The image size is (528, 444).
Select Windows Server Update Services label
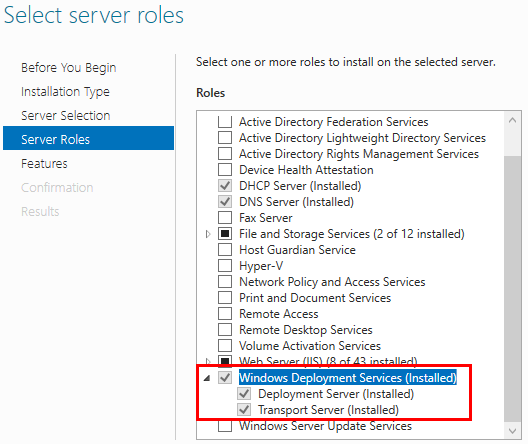click(x=325, y=426)
